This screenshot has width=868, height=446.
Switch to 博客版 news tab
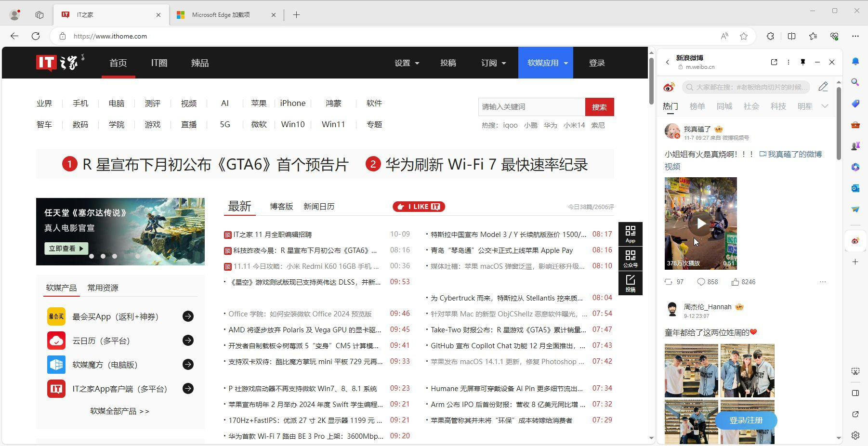[x=281, y=206]
